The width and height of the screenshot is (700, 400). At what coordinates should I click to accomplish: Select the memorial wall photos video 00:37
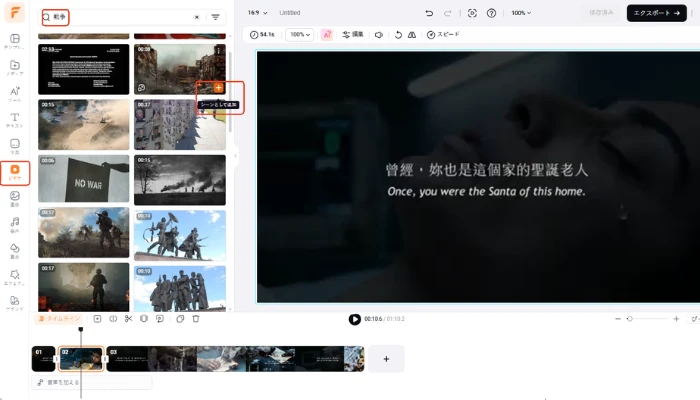tap(180, 125)
